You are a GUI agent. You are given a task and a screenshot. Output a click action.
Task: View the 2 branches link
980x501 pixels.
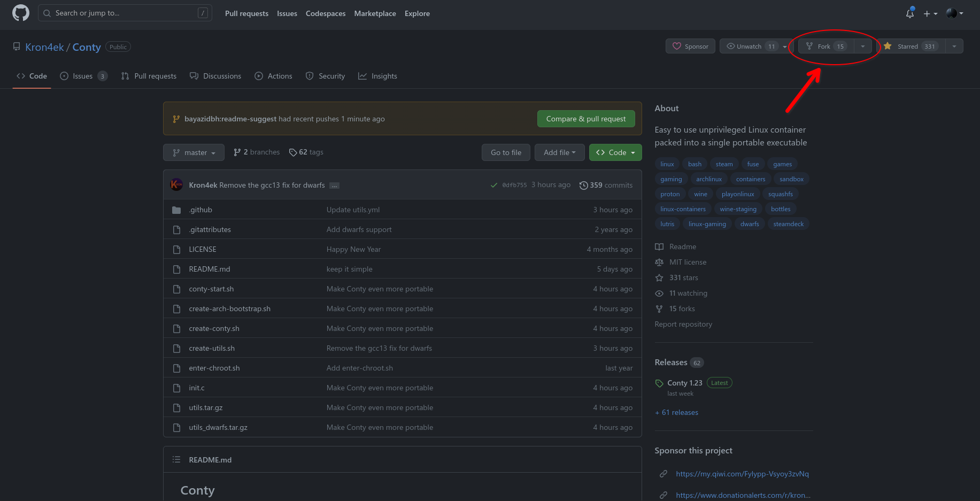(x=257, y=152)
